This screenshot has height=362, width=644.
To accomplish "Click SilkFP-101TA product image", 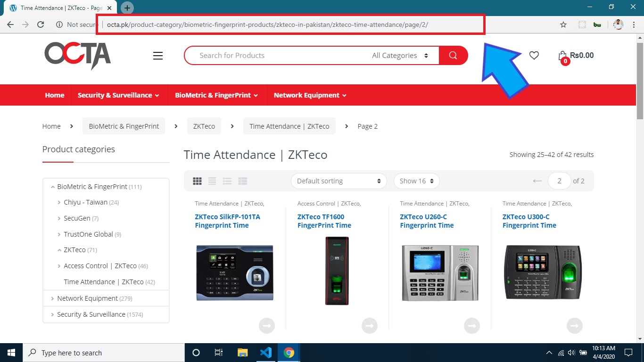I will (235, 273).
